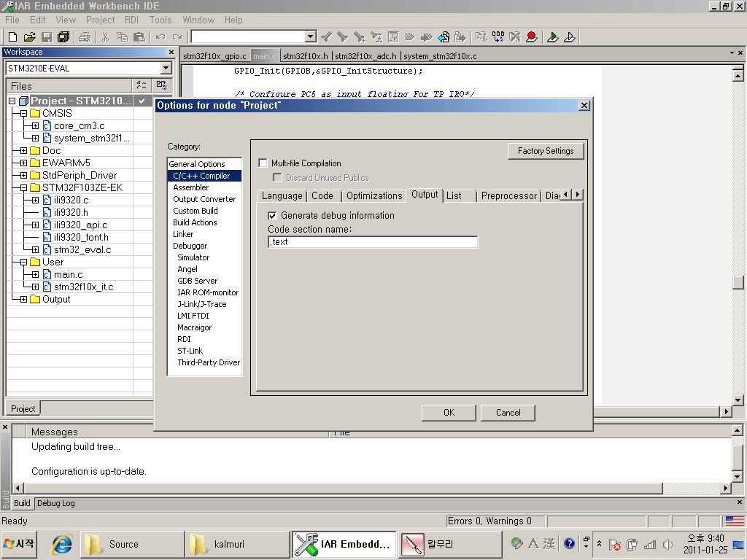Click the main.c file icon in tree

(47, 274)
